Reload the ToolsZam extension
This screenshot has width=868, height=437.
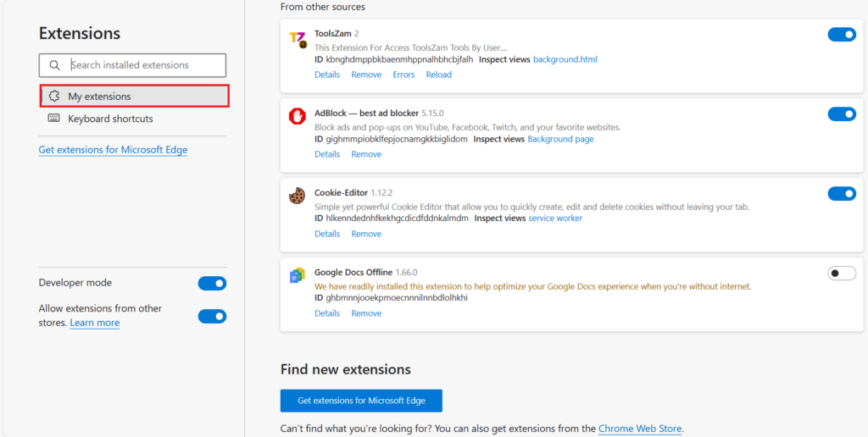[x=439, y=75]
